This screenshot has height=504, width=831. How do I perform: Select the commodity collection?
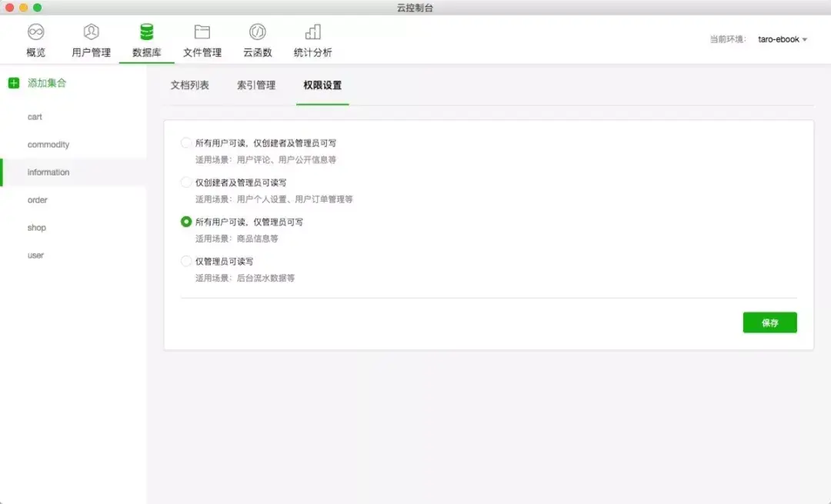(x=73, y=145)
